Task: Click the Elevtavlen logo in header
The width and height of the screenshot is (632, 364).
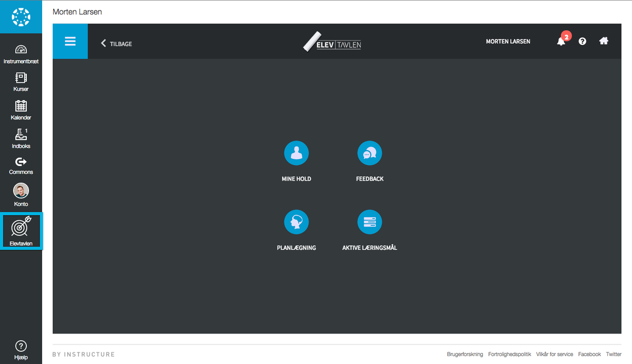Action: [332, 42]
